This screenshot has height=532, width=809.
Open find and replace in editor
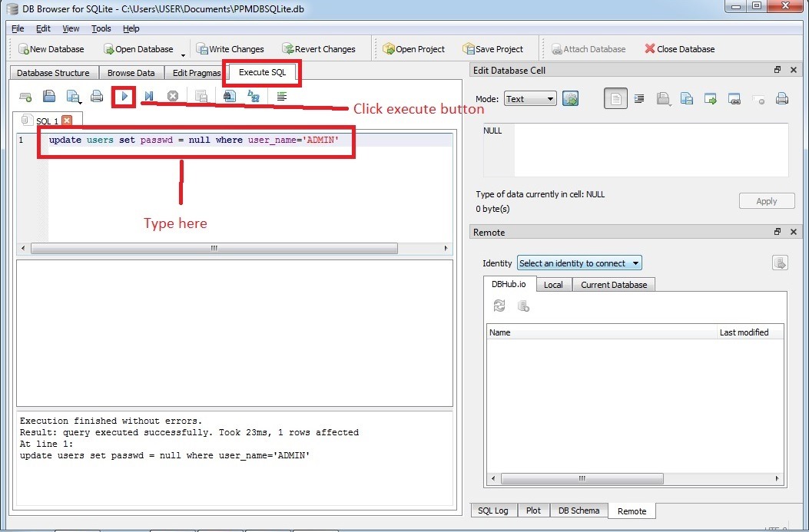click(x=254, y=97)
